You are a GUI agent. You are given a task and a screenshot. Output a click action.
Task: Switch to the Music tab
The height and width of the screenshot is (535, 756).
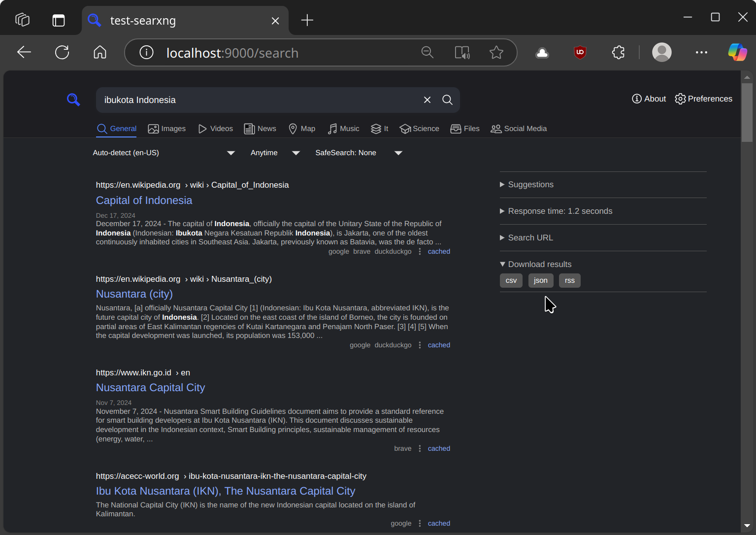click(344, 129)
